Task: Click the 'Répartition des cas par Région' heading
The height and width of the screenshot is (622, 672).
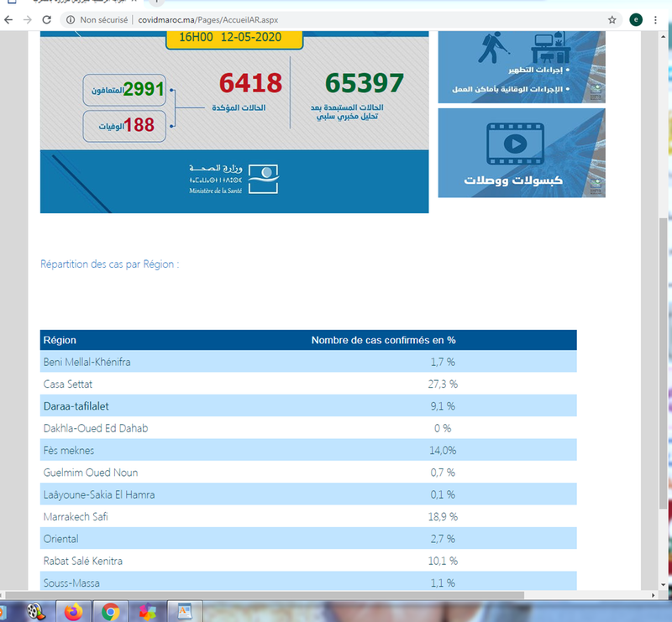Action: pos(110,264)
